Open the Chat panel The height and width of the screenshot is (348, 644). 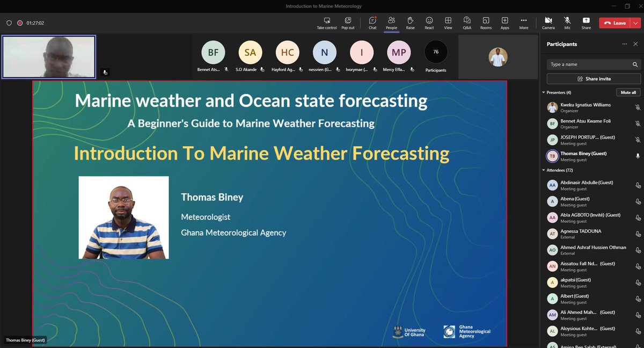tap(372, 23)
